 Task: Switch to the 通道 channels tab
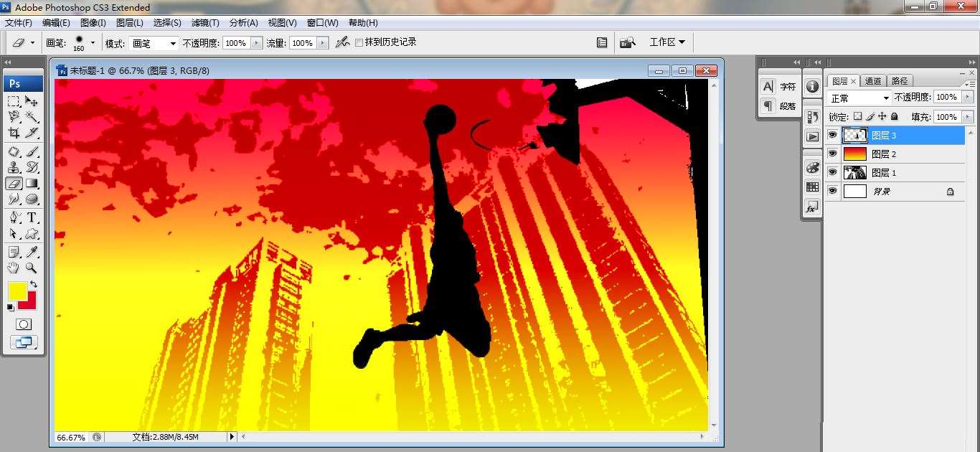[x=873, y=81]
